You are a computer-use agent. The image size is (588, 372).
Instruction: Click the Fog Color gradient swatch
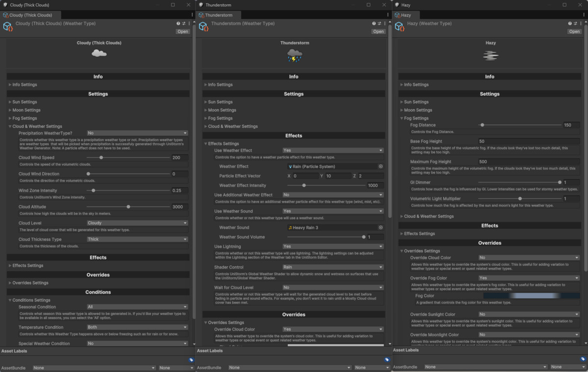click(x=531, y=295)
